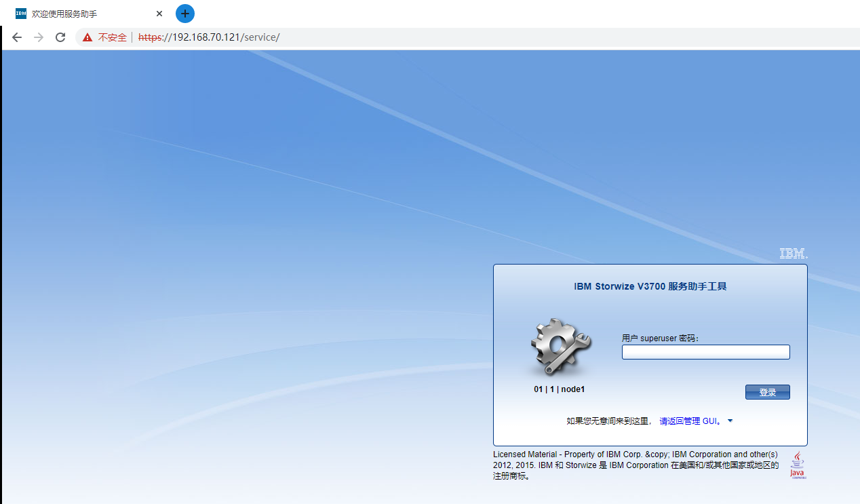Close the 欢迎使用服务助手 tab
Image resolution: width=860 pixels, height=504 pixels.
pos(159,14)
